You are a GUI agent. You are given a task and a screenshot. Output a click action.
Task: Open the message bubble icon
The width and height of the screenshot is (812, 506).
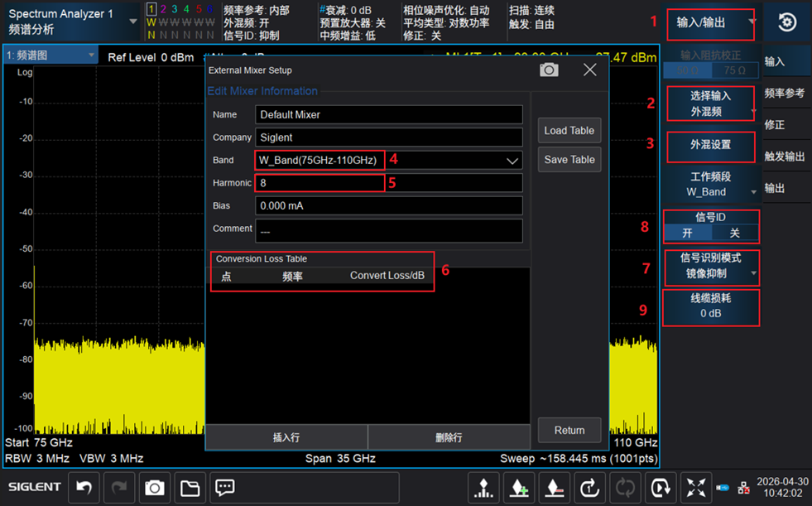coord(225,487)
